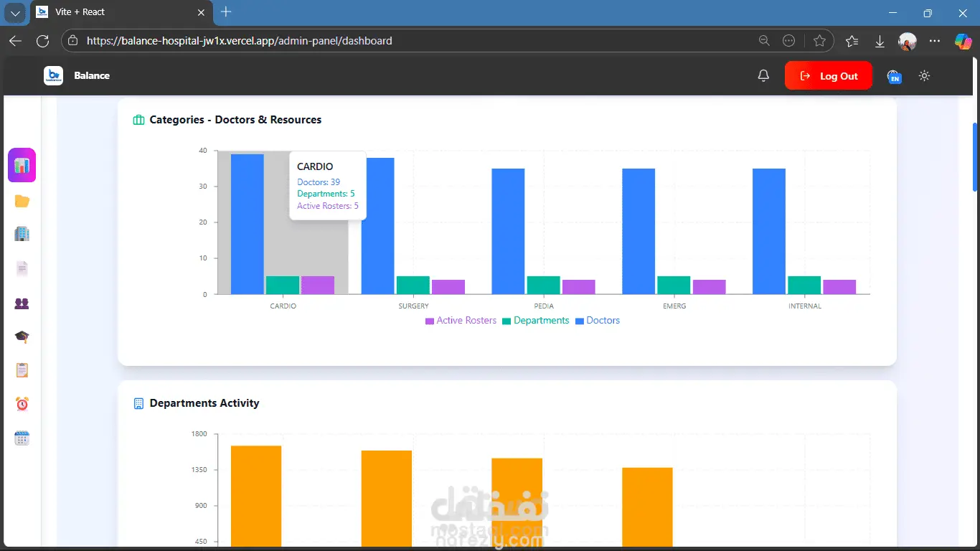Select the Vite + React browser tab
This screenshot has height=551, width=980.
120,12
